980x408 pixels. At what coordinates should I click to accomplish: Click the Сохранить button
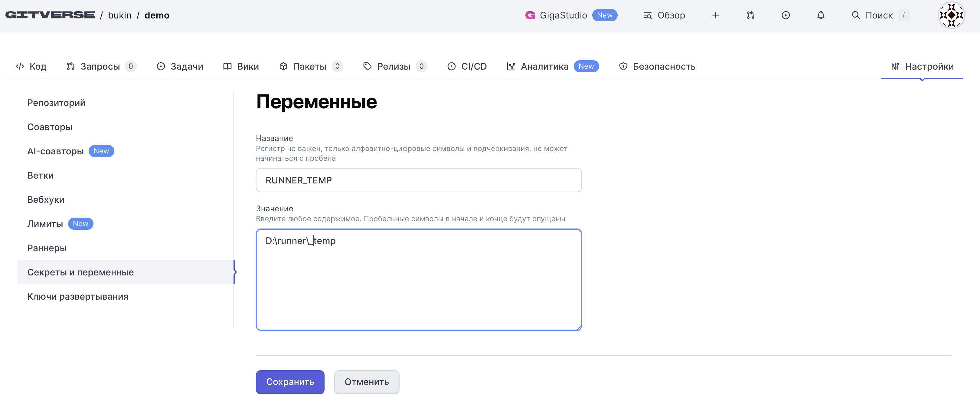click(290, 382)
